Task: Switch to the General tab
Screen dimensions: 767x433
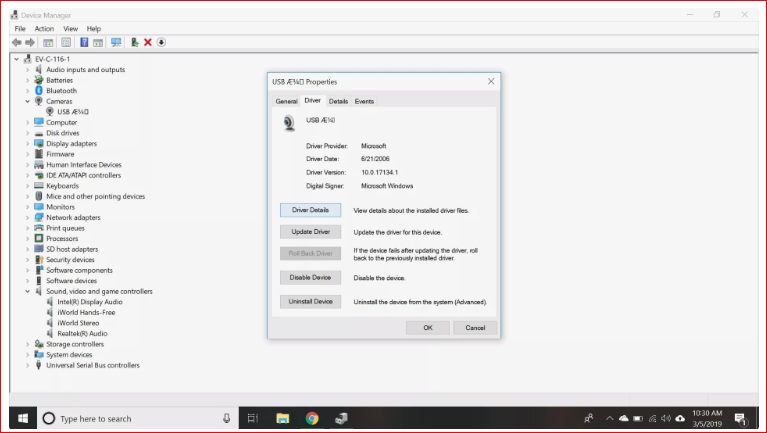Action: tap(286, 101)
